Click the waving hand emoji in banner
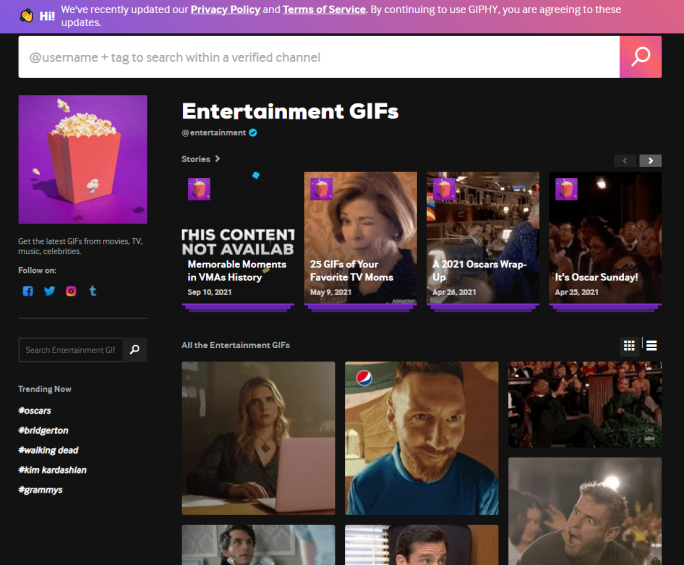 (x=27, y=16)
